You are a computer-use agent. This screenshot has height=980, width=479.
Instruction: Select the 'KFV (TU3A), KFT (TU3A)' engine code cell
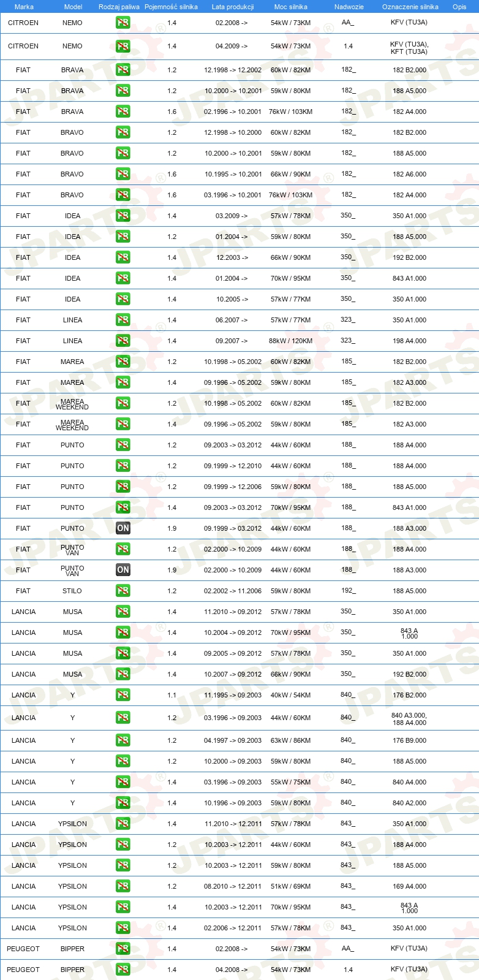[409, 48]
